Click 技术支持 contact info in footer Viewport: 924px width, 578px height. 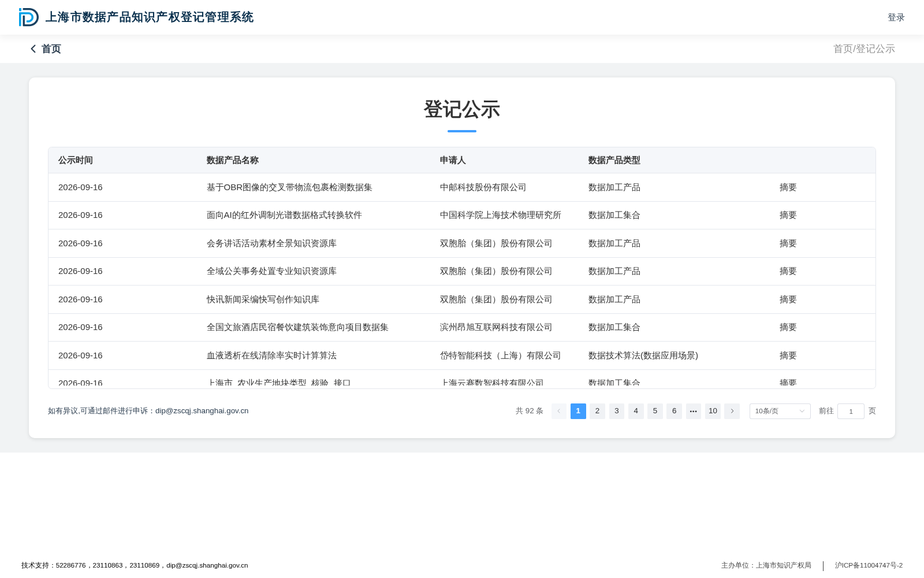(x=135, y=565)
